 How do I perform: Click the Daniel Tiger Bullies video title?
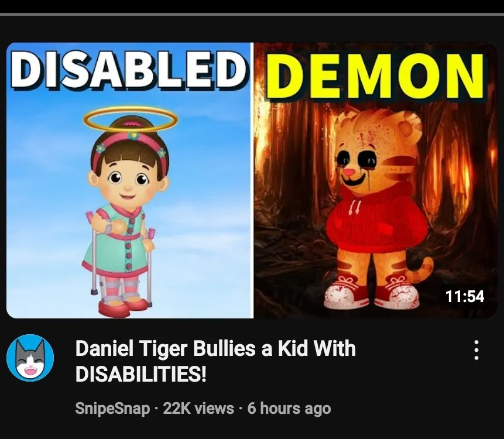click(x=215, y=361)
